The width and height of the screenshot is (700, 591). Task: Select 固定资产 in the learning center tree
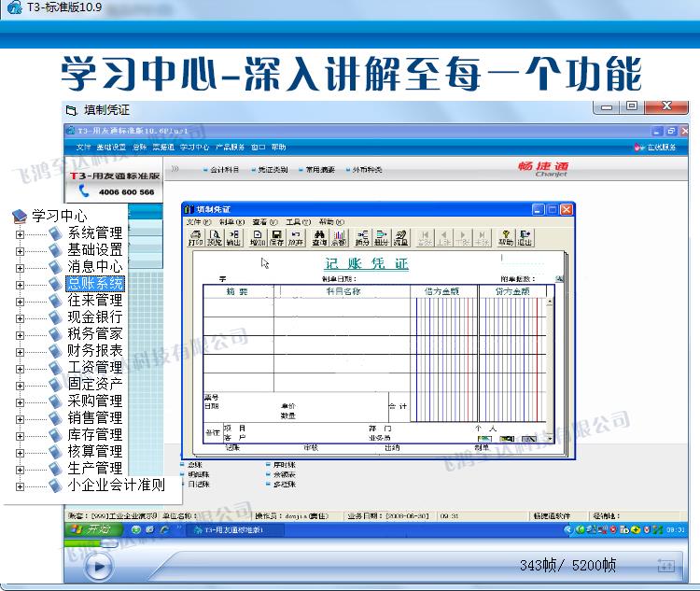pos(94,385)
